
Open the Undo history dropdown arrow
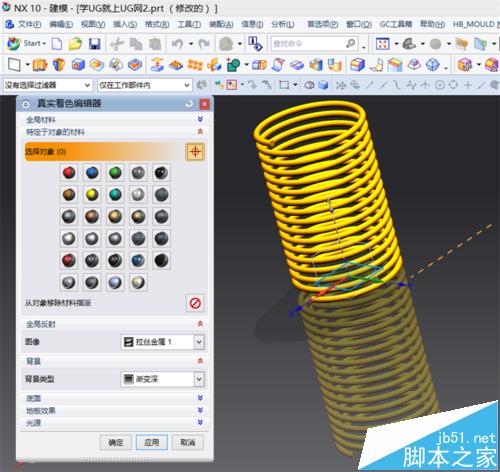coord(191,44)
